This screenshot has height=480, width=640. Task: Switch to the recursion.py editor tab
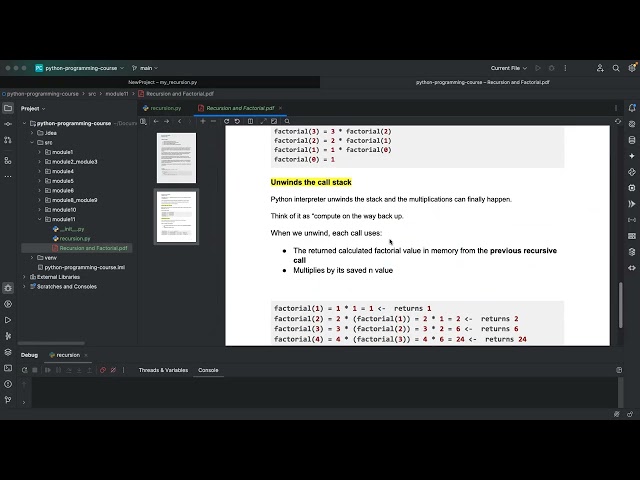162,108
